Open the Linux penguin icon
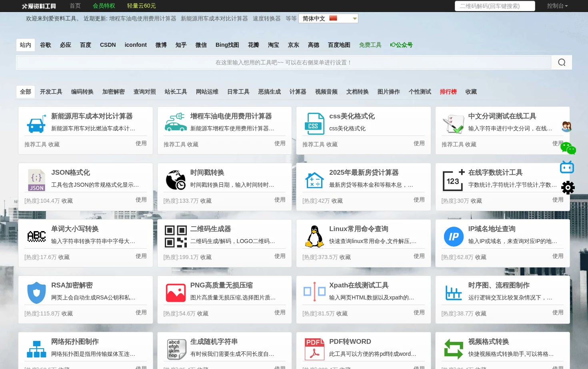The width and height of the screenshot is (588, 369). 315,236
